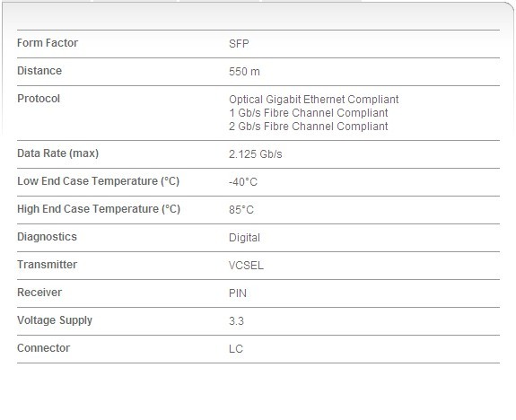Select the 85°C temperature value
516x420 pixels.
click(241, 210)
